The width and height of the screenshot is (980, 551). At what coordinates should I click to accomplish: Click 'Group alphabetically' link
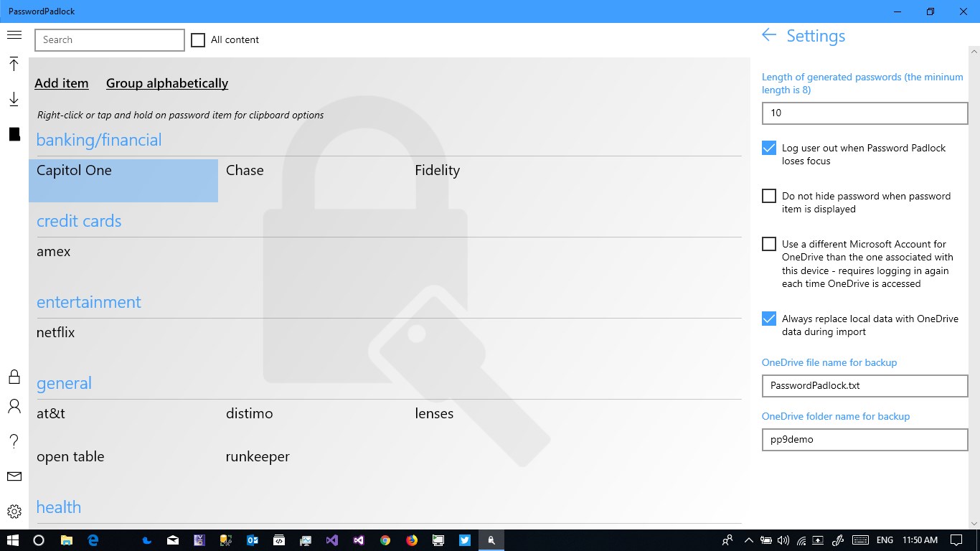click(x=166, y=83)
